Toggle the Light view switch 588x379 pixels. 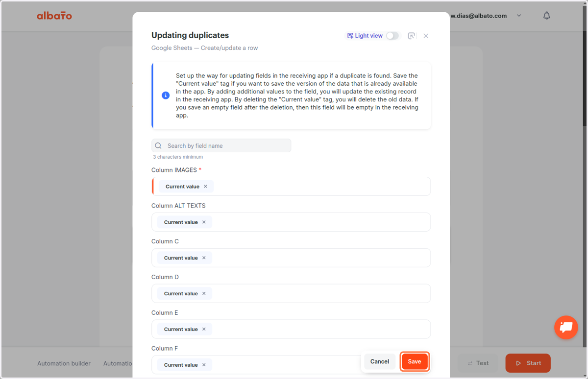tap(392, 36)
